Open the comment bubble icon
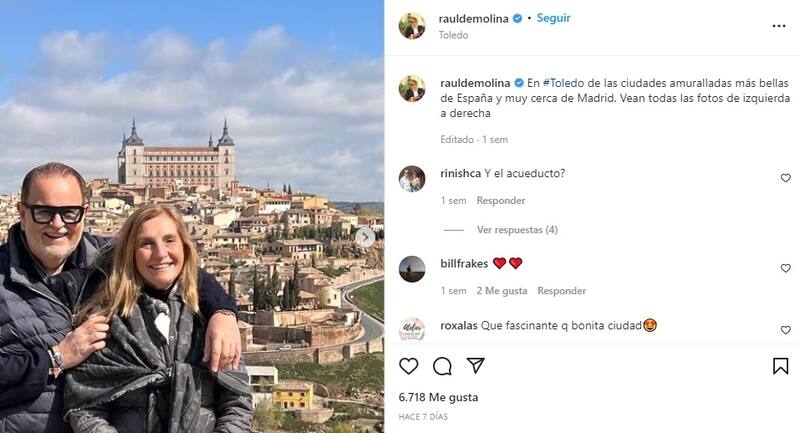Screen dimensions: 800x433 pyautogui.click(x=442, y=366)
